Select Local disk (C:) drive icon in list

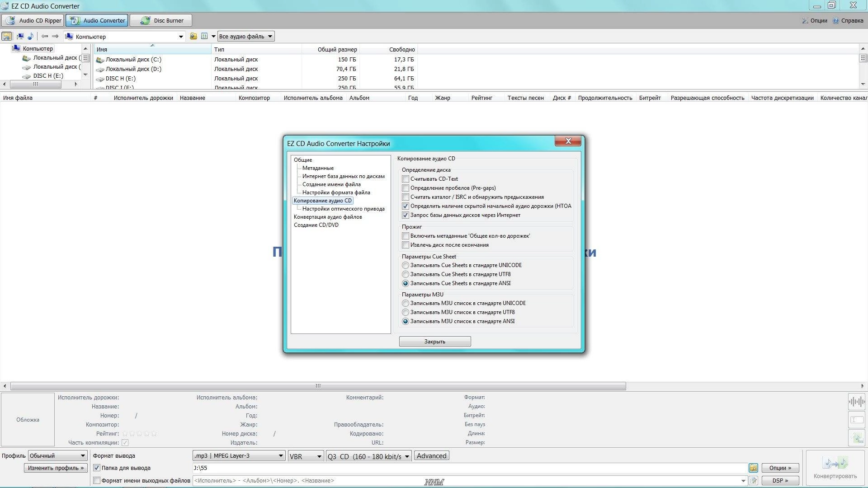pyautogui.click(x=100, y=60)
